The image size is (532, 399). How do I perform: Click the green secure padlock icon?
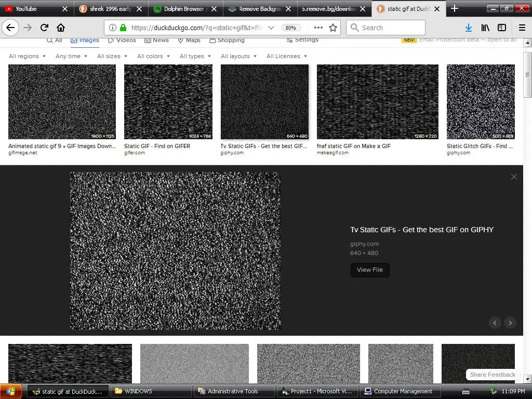[x=123, y=28]
